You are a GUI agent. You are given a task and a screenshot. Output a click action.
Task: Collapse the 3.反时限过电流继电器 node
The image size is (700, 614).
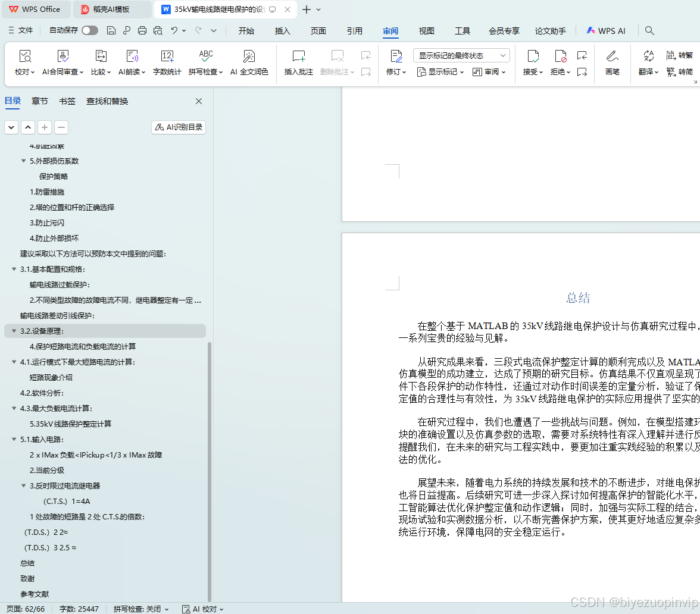24,485
